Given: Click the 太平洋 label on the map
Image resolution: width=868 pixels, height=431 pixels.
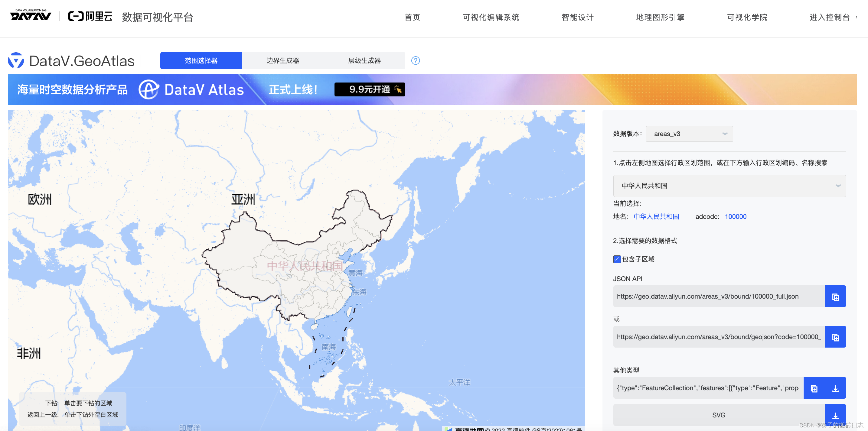Looking at the screenshot, I should click(459, 383).
